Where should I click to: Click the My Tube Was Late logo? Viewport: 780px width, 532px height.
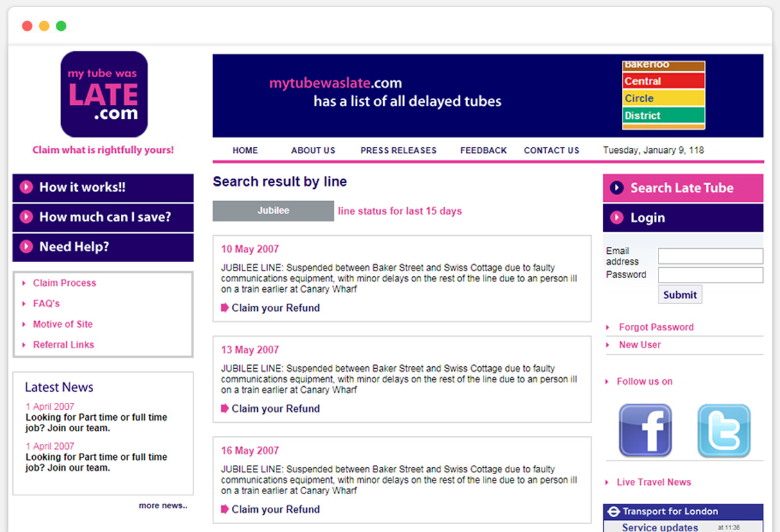click(x=104, y=94)
